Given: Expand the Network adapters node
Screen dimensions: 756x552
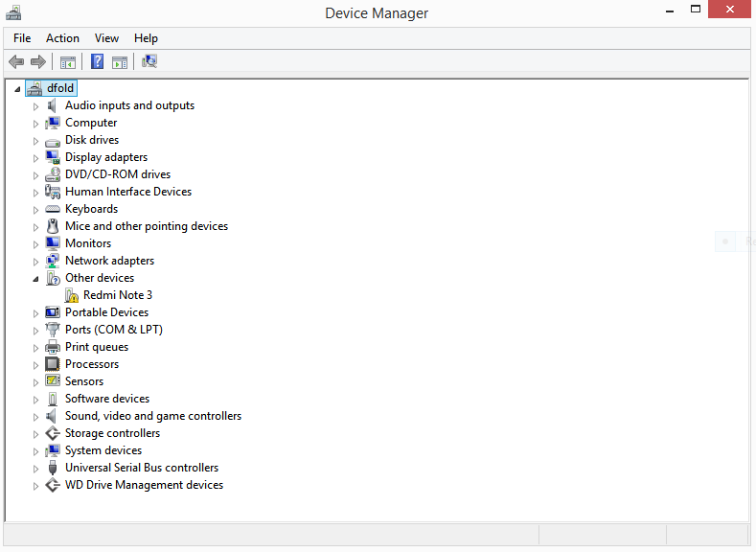Looking at the screenshot, I should 36,261.
